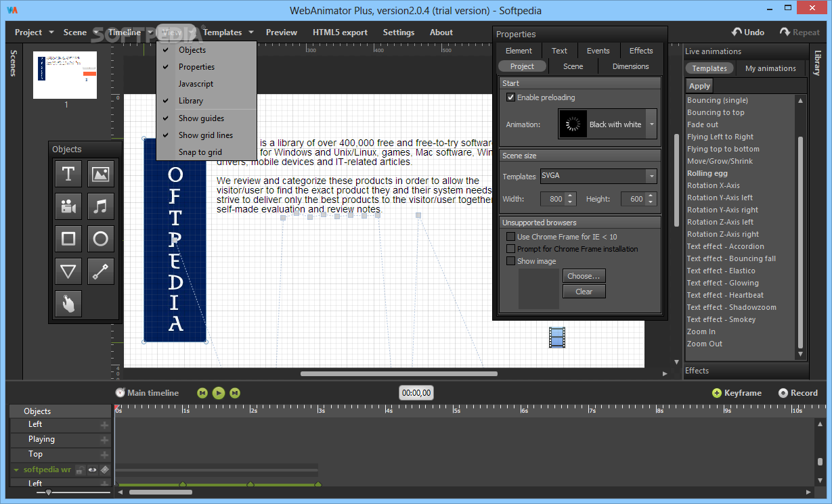Toggle Show guides in View menu
832x504 pixels.
click(x=206, y=118)
